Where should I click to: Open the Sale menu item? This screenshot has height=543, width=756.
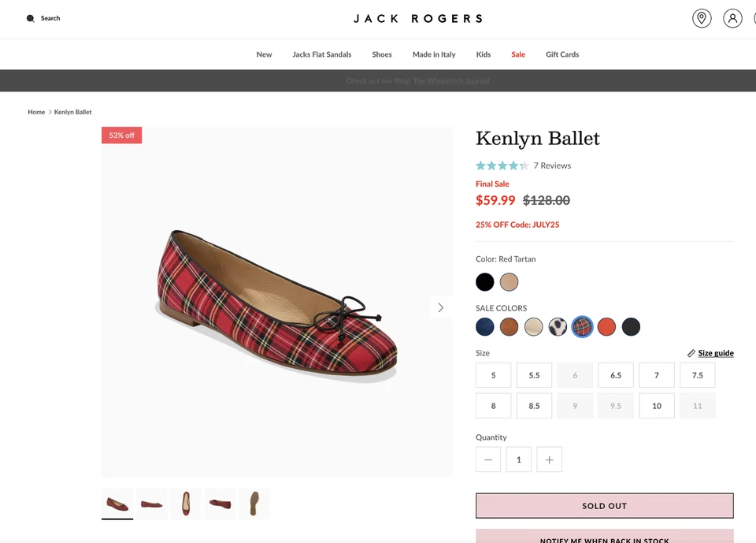pyautogui.click(x=517, y=54)
